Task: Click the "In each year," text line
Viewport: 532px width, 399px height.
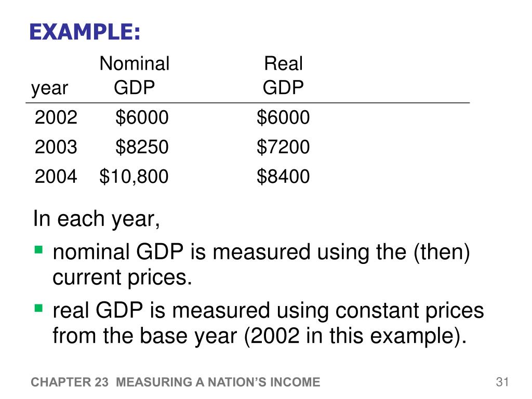Action: (x=97, y=219)
